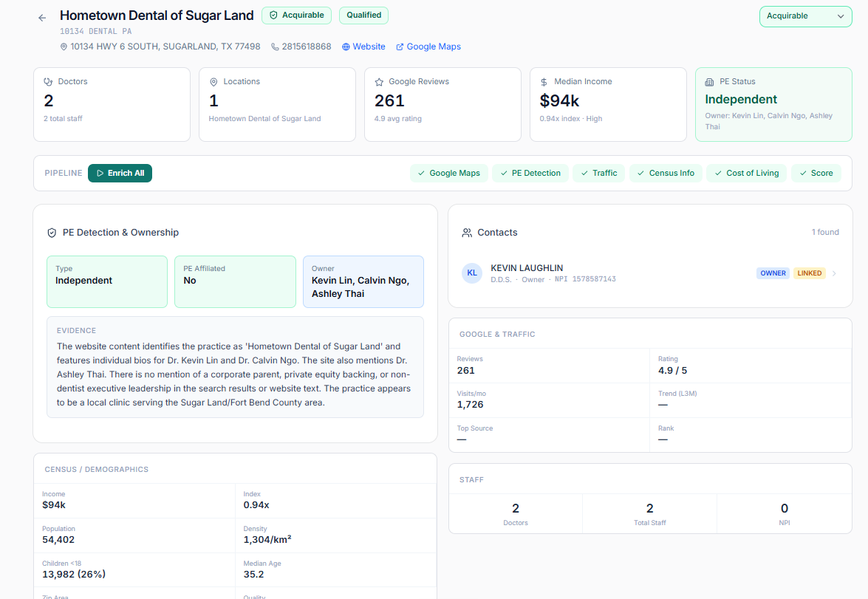
Task: Select the Traffic pipeline step chip
Action: click(599, 174)
